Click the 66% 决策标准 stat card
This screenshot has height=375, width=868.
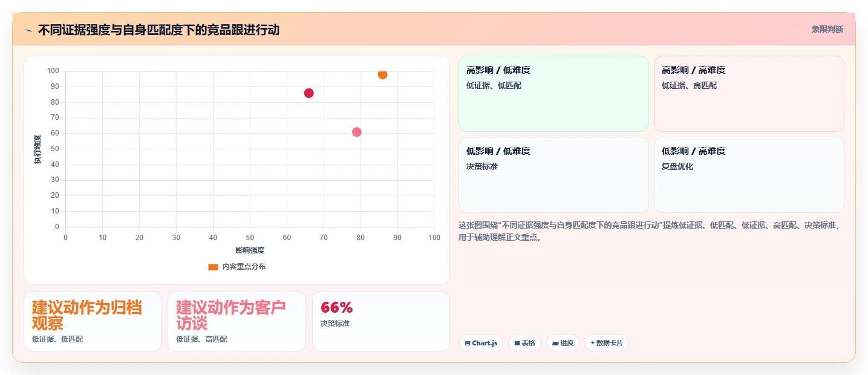381,321
